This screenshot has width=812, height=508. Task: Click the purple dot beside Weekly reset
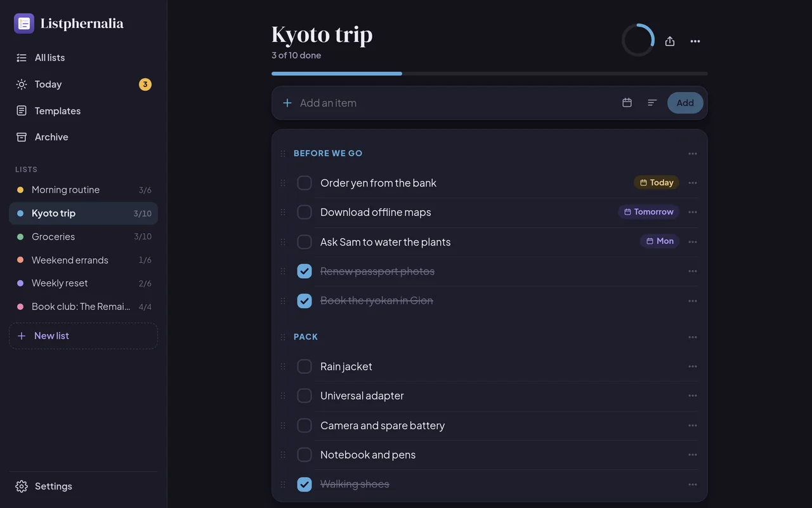pyautogui.click(x=20, y=283)
